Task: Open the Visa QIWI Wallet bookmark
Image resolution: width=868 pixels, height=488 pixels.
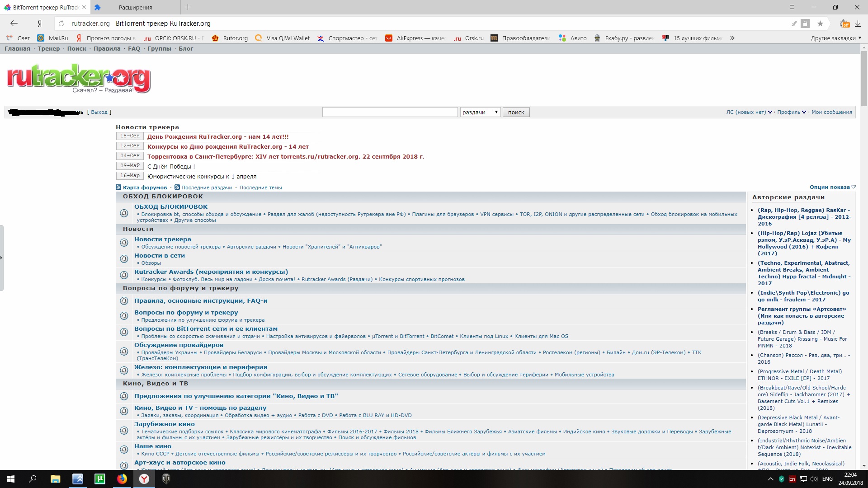Action: [283, 38]
